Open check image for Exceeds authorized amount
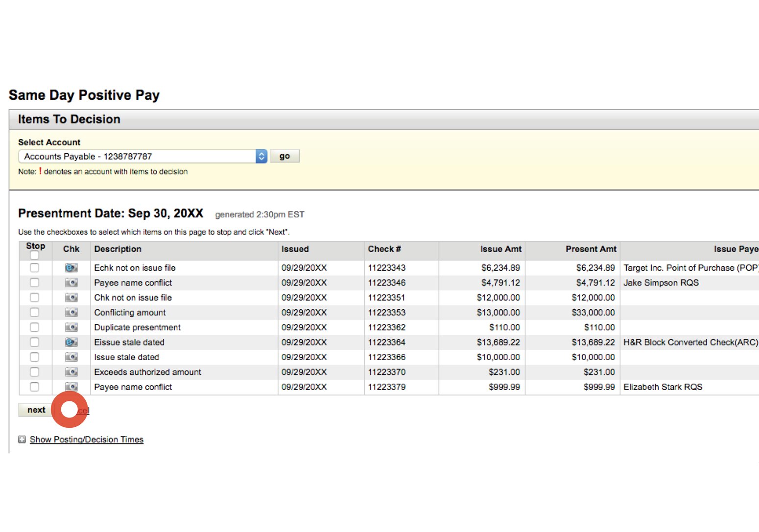Screen dimensions: 759x532 point(71,372)
